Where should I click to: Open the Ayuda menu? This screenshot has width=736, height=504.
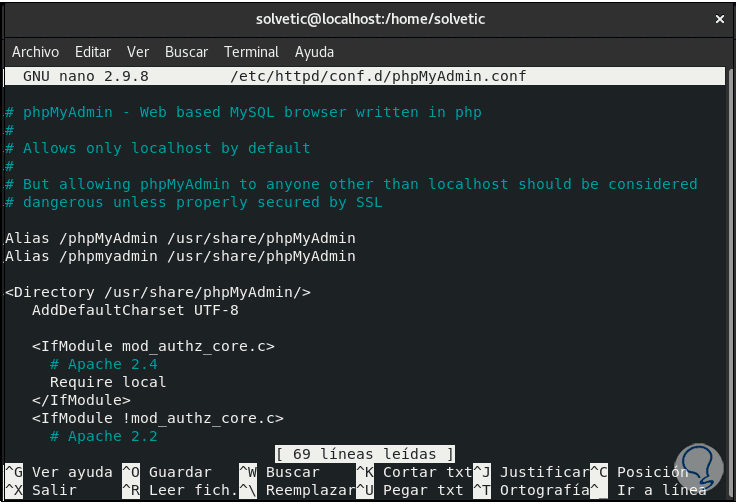point(314,52)
